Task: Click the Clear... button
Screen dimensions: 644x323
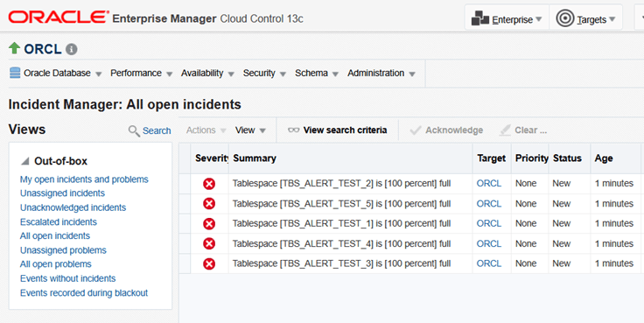Action: point(523,130)
